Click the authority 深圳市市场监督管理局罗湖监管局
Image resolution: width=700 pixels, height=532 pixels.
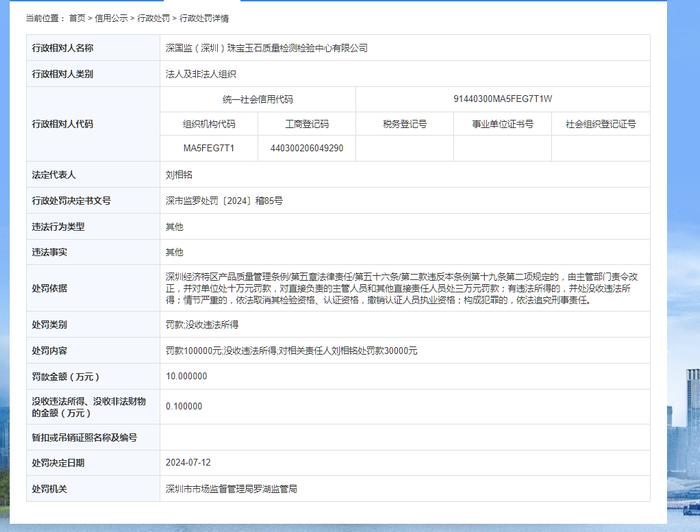(x=231, y=489)
